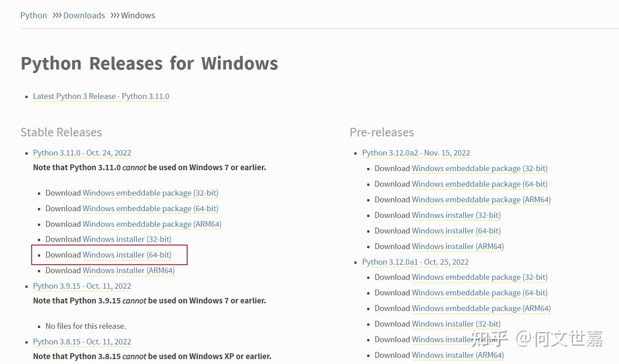Download 3.11.0 Windows embeddable package (32-bit)
Screen dimensions: 619x364
(x=151, y=193)
